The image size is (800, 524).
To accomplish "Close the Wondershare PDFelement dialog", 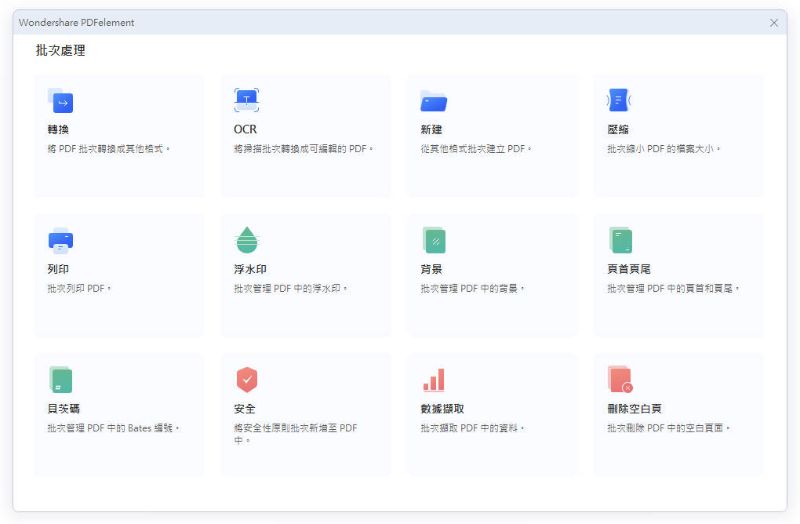I will click(774, 23).
